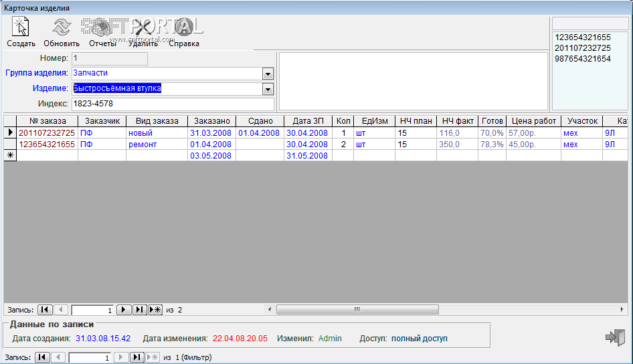Click the price cell 57,00р.
The image size is (633, 364).
click(534, 132)
